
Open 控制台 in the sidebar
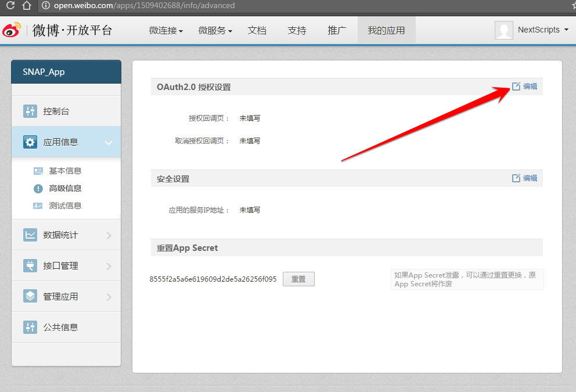point(66,112)
